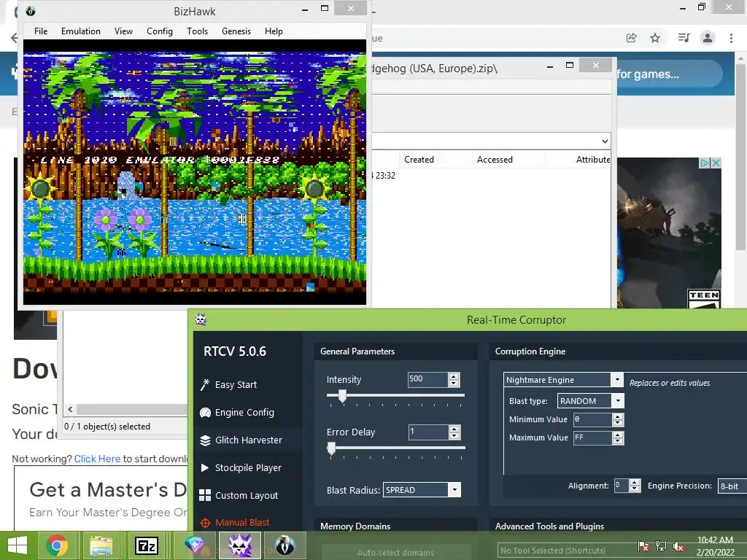Decrease Maximum Value with the down arrow
Screen dimensions: 747x560
click(618, 441)
